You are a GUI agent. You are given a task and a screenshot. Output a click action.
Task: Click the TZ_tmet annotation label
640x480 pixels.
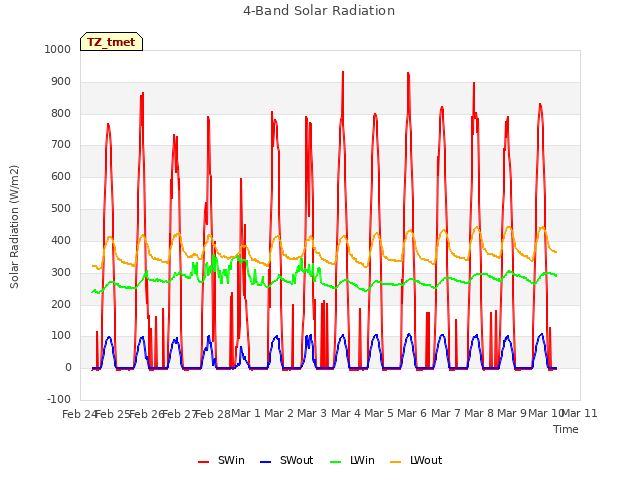click(x=111, y=42)
